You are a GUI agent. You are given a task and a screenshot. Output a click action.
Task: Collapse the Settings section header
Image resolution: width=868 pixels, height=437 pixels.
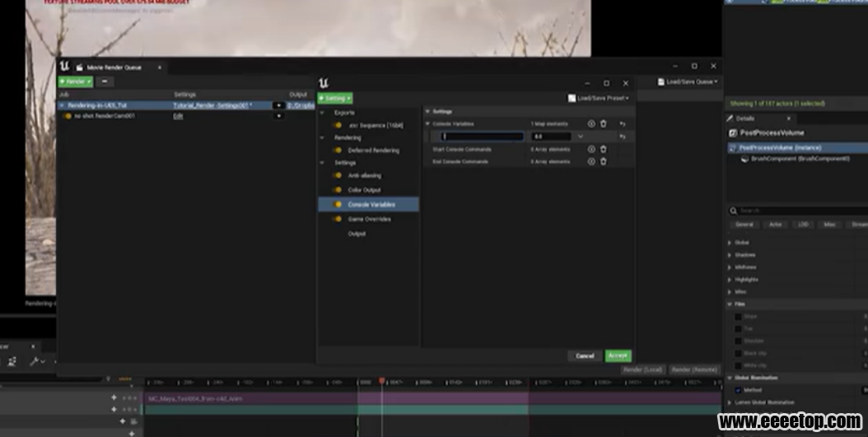tap(427, 111)
